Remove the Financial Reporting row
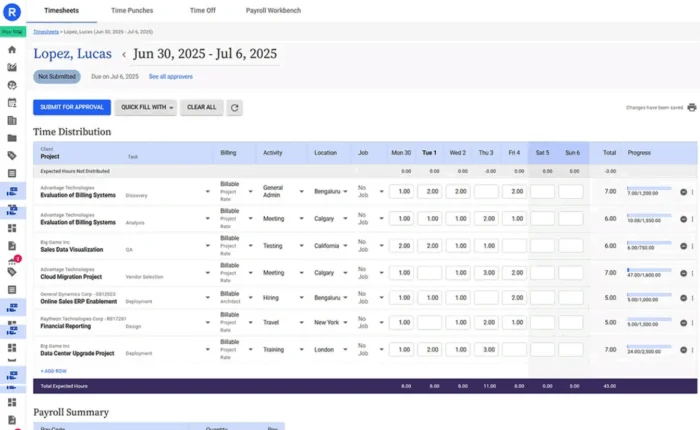 (x=683, y=323)
